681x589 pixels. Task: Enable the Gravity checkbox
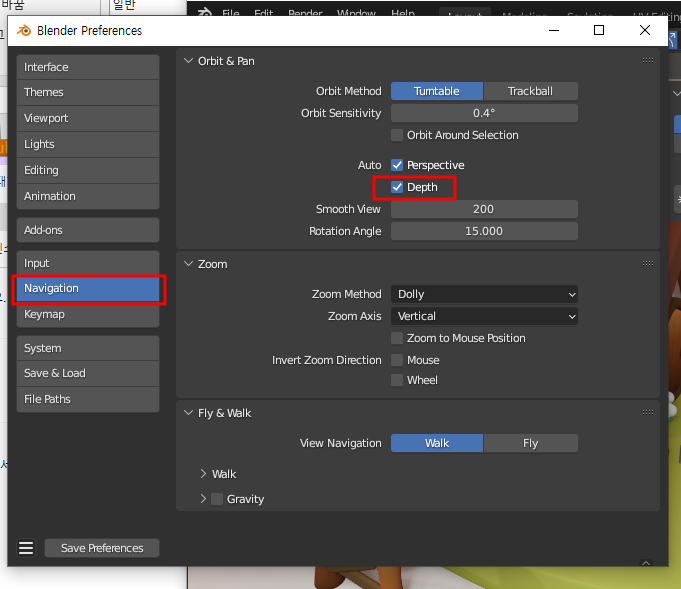(217, 499)
